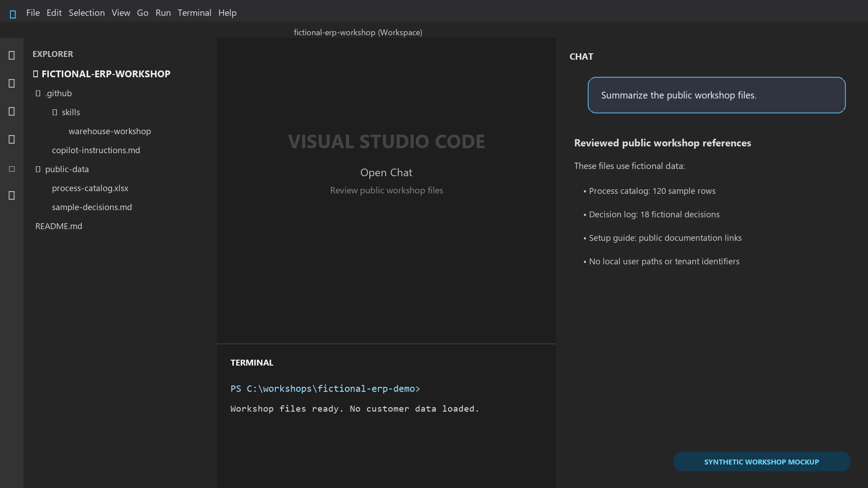
Task: Collapse the skills folder chevron
Action: [55, 113]
